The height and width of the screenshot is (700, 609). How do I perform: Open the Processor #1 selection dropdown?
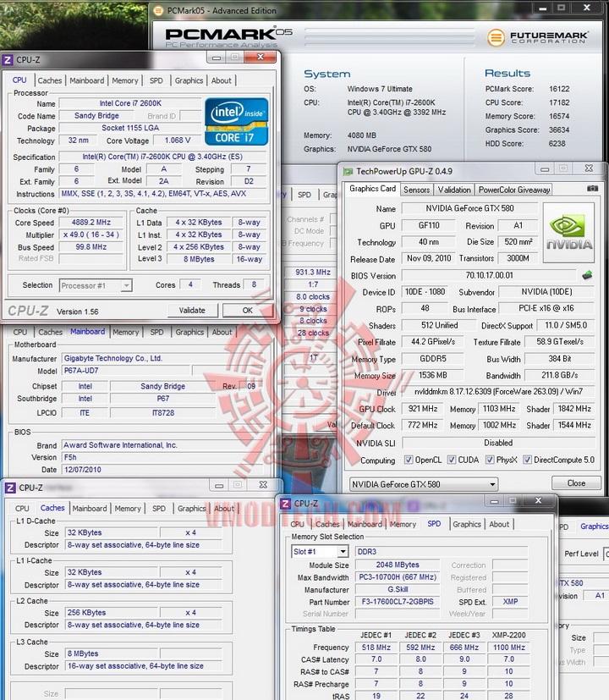pos(96,285)
